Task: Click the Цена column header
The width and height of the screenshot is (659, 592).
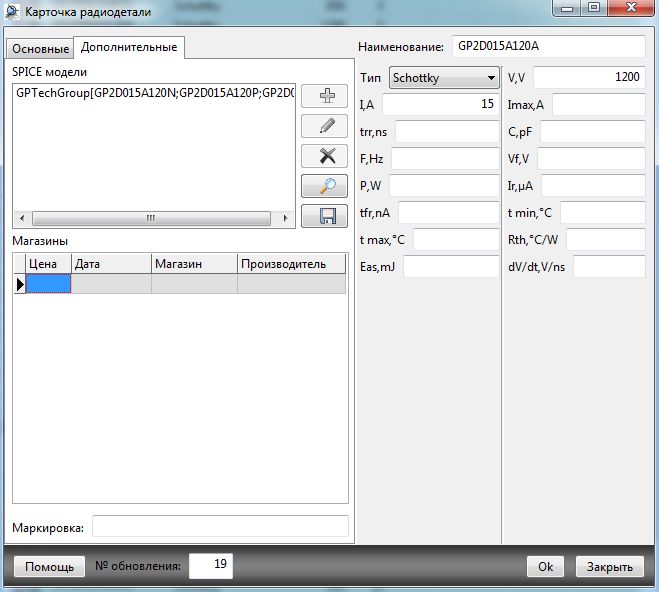Action: (x=48, y=264)
